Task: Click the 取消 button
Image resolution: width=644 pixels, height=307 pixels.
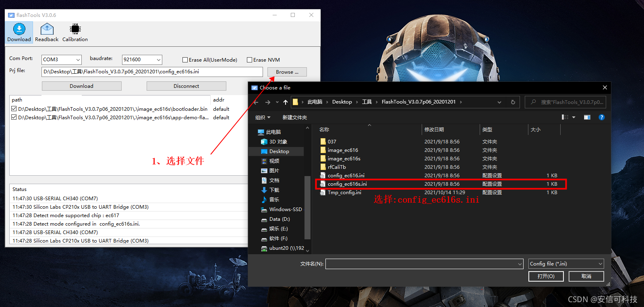Action: pos(586,276)
